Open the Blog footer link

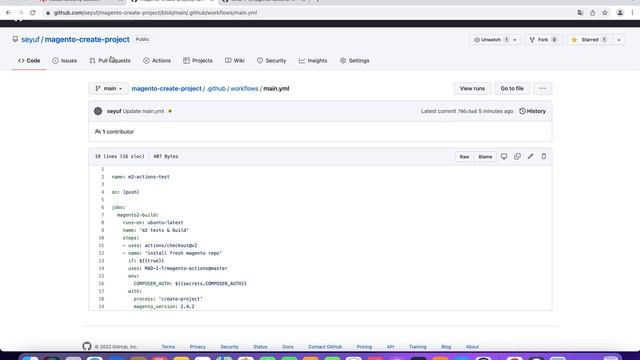pyautogui.click(x=446, y=347)
